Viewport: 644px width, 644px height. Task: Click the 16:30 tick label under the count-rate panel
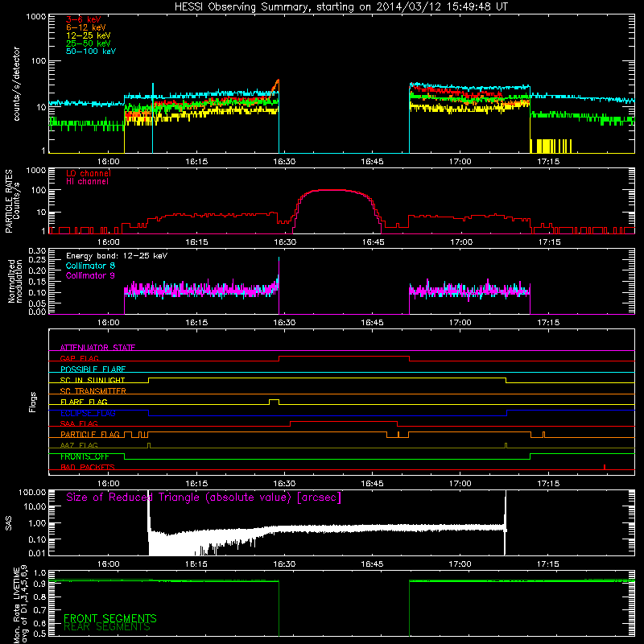[284, 162]
